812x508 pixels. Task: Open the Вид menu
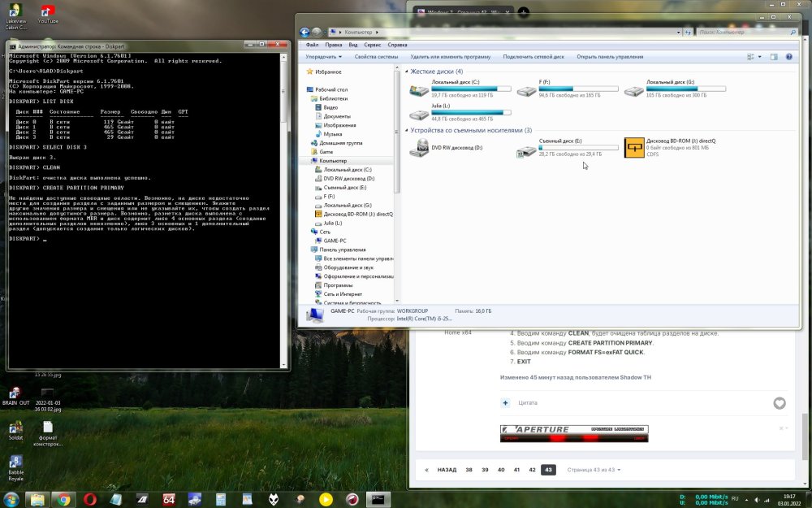coord(353,45)
